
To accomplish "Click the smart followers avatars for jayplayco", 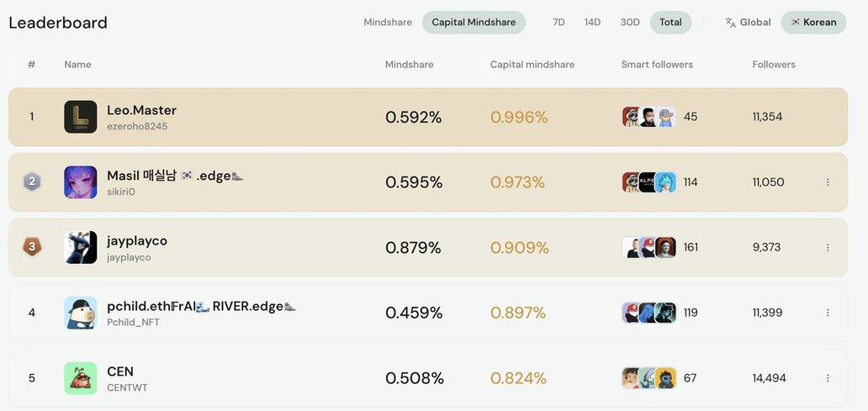I will (x=649, y=247).
